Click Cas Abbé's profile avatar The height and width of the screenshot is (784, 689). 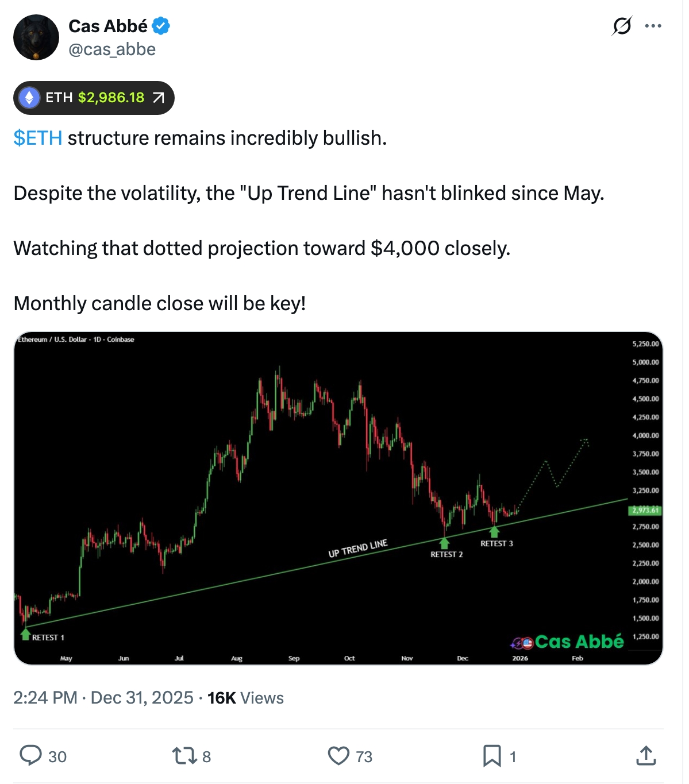(x=36, y=36)
